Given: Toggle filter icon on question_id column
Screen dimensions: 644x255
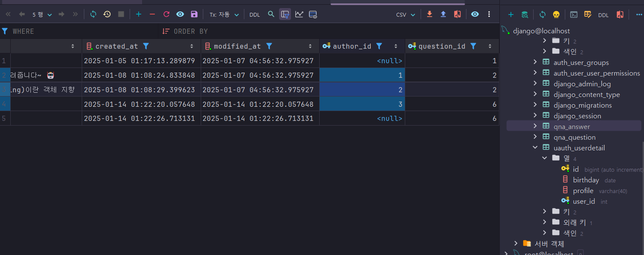Looking at the screenshot, I should point(473,46).
